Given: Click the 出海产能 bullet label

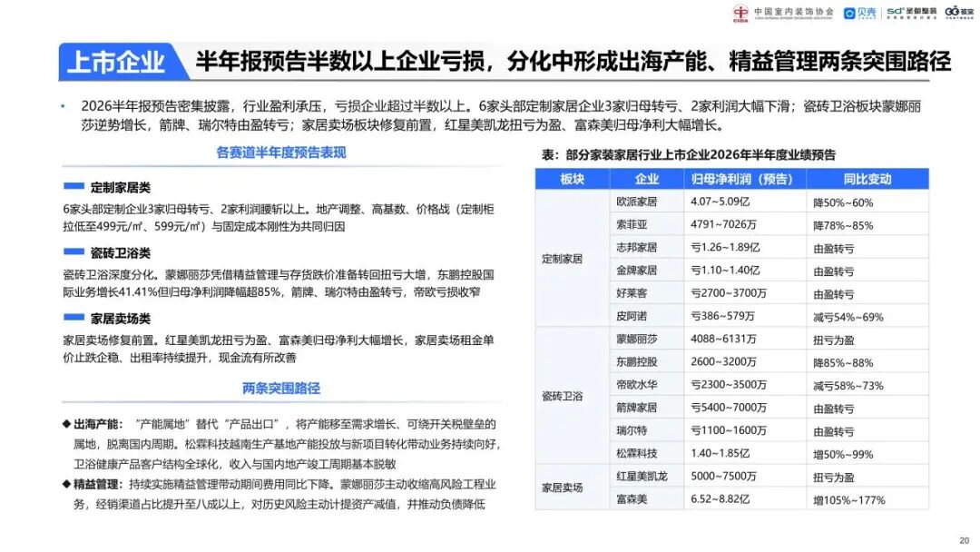Looking at the screenshot, I should pyautogui.click(x=97, y=425).
